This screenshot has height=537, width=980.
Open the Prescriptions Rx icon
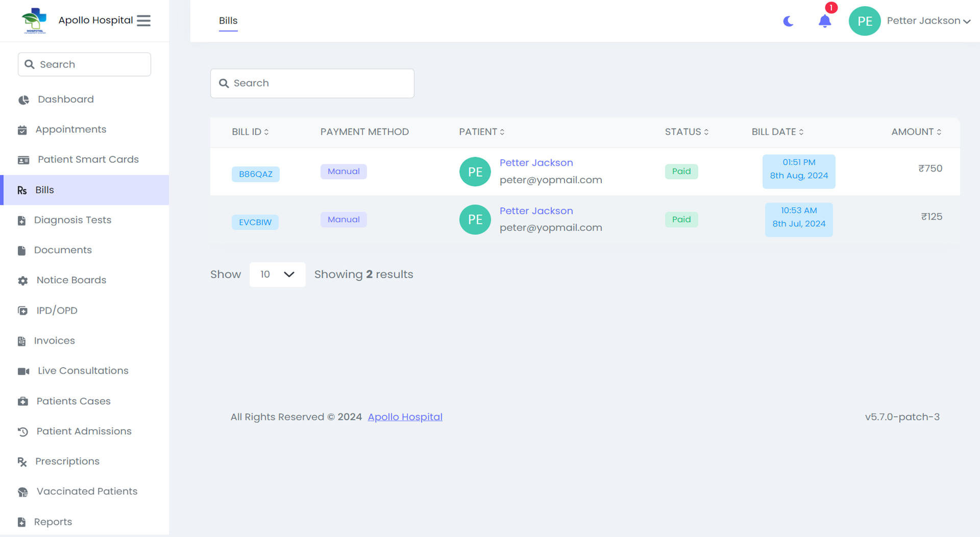(22, 461)
